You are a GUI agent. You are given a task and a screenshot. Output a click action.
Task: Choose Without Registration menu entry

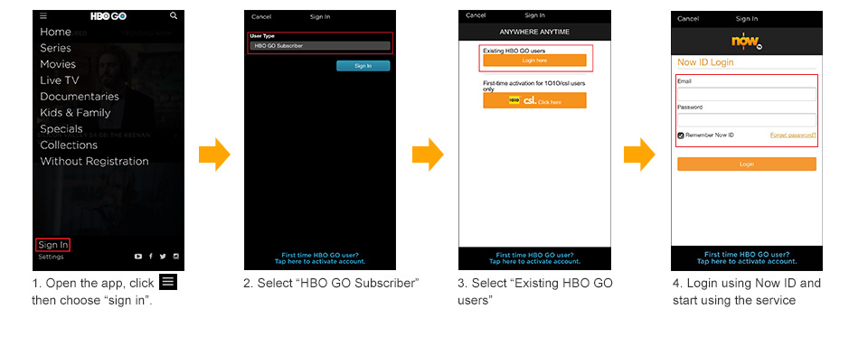point(94,162)
